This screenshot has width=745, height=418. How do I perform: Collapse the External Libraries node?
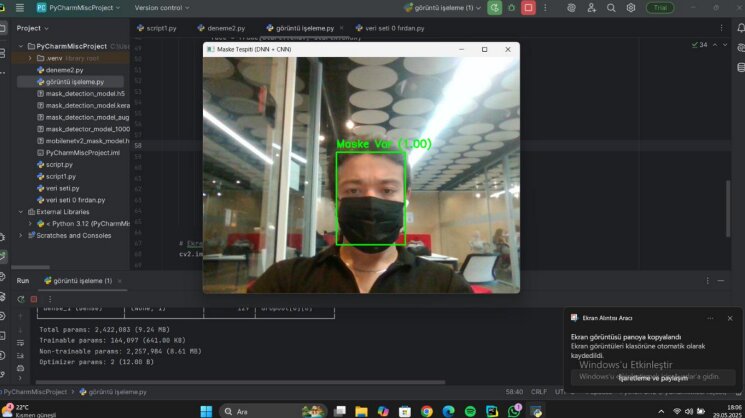click(20, 212)
